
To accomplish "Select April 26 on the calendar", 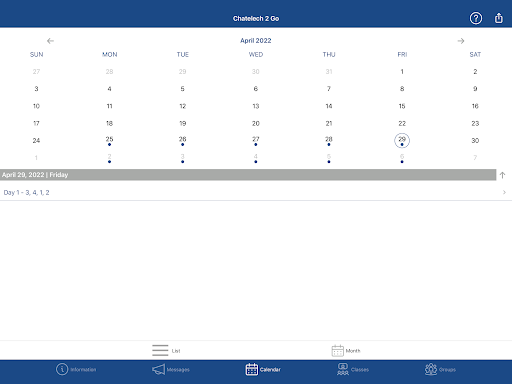I will point(182,140).
